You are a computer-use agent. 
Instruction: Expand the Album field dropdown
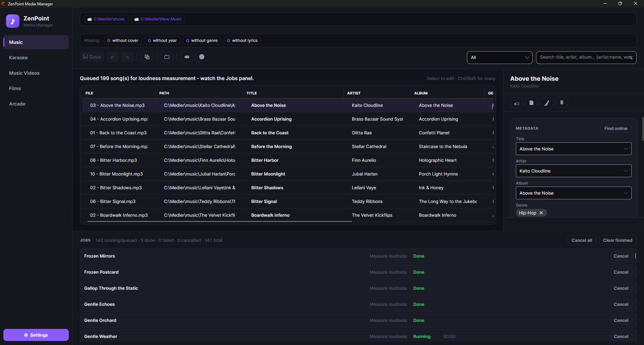pyautogui.click(x=626, y=193)
